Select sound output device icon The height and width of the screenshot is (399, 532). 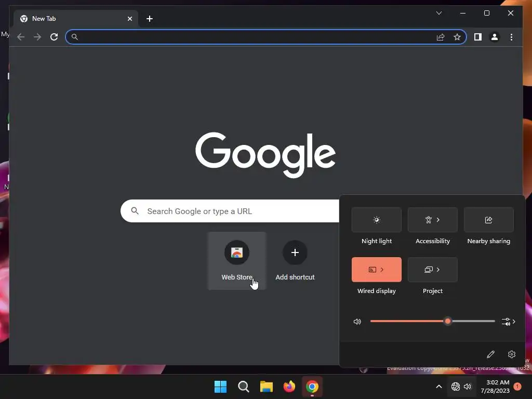[506, 321]
